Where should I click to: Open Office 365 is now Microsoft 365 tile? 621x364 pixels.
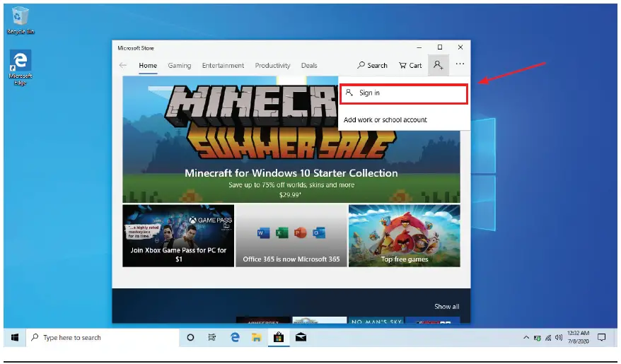tap(291, 235)
